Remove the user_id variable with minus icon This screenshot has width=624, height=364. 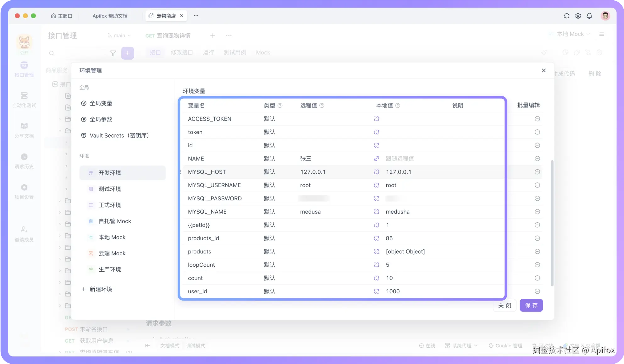537,291
